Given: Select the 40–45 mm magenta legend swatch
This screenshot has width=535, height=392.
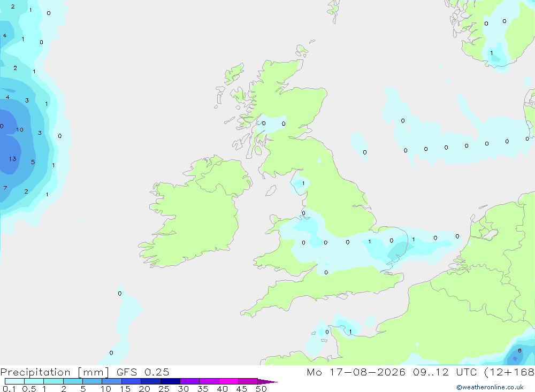Looking at the screenshot, I should click(x=228, y=381).
